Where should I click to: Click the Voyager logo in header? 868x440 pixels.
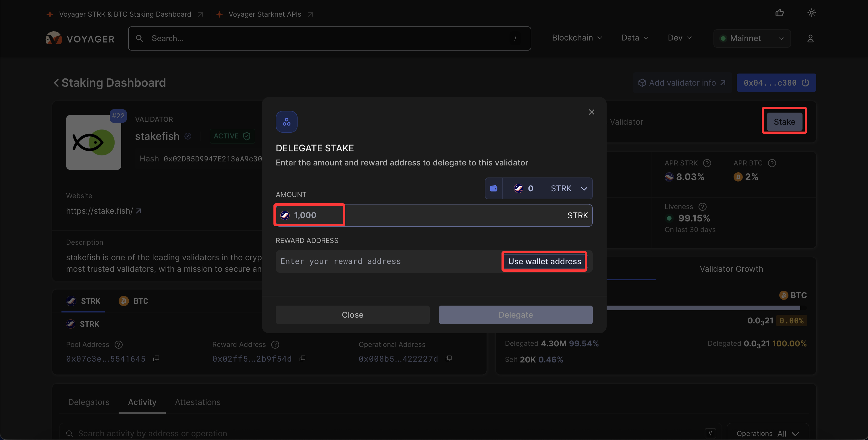point(80,38)
